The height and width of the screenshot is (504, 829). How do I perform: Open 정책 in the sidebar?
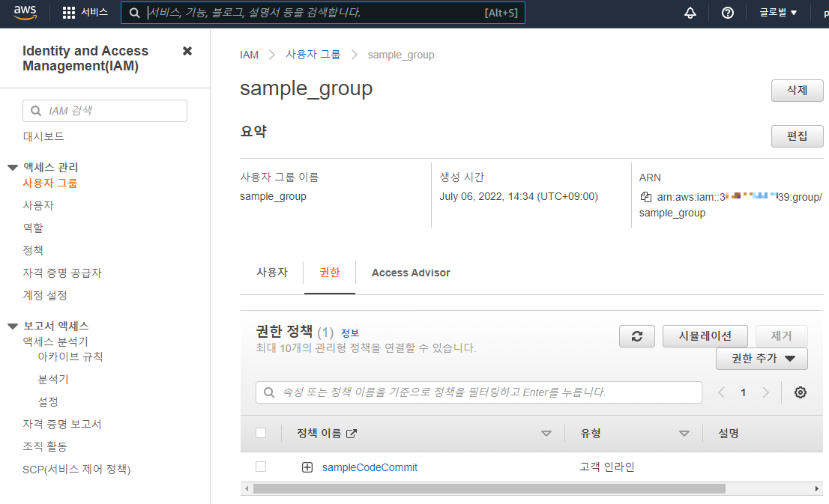[33, 250]
